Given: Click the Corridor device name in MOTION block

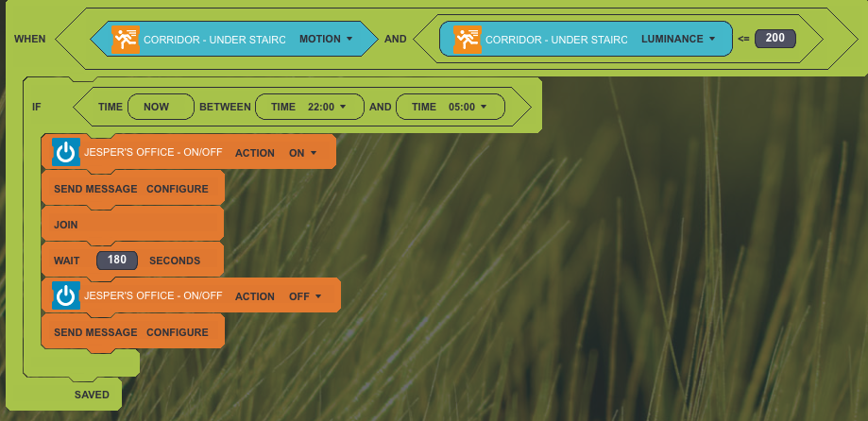Looking at the screenshot, I should point(213,40).
